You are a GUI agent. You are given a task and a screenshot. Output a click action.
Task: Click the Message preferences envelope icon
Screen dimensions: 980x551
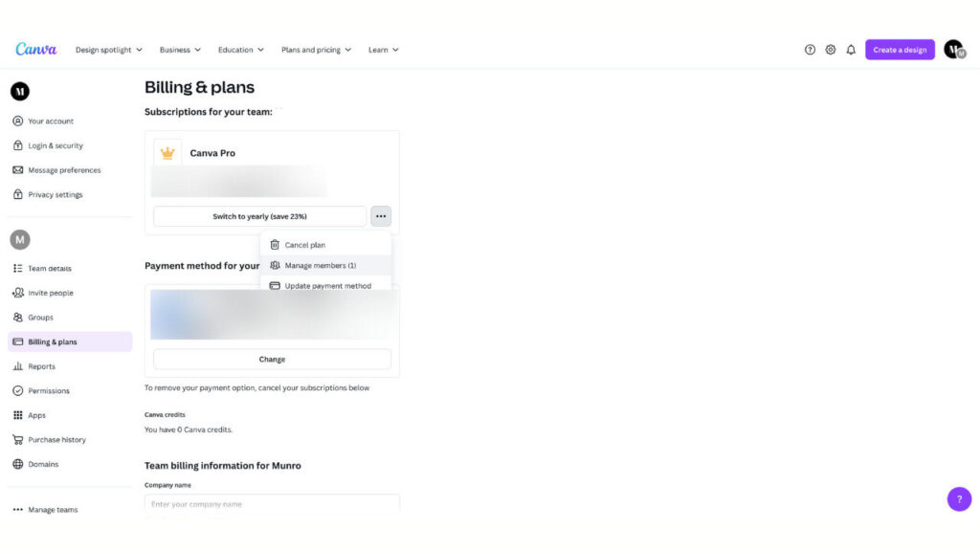(x=18, y=170)
